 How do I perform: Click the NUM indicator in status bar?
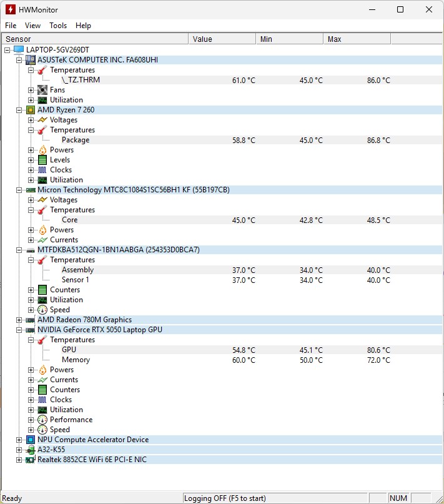coord(398,498)
